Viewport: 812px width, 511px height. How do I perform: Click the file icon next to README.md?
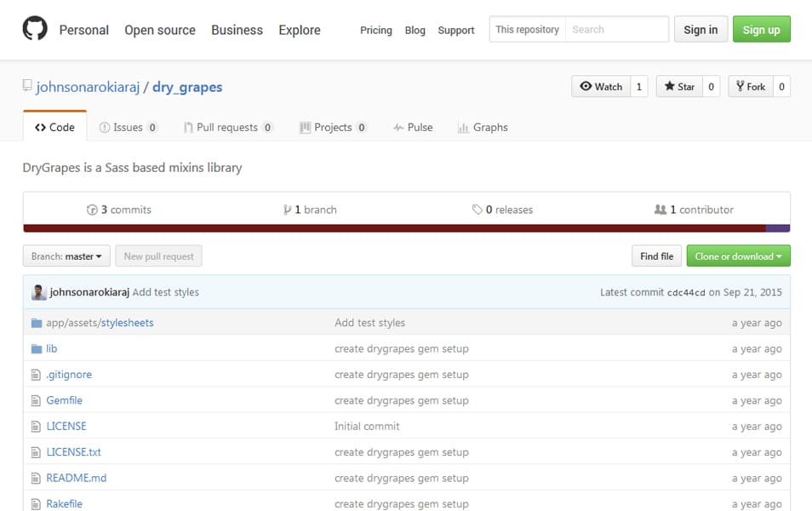click(x=36, y=479)
